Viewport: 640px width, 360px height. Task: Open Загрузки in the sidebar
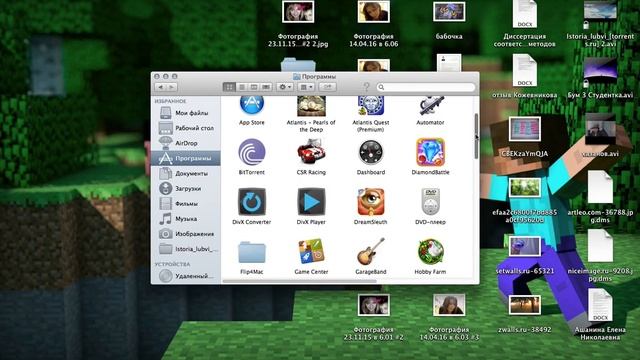pyautogui.click(x=186, y=188)
